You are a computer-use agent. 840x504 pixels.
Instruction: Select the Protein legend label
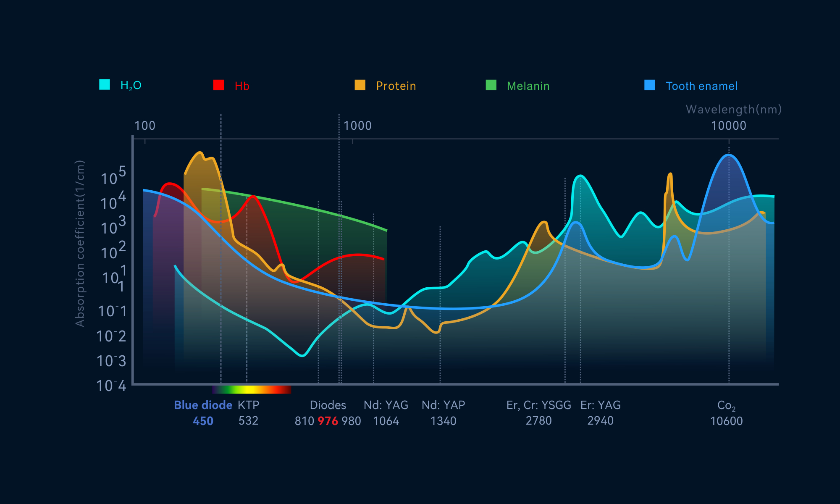396,86
